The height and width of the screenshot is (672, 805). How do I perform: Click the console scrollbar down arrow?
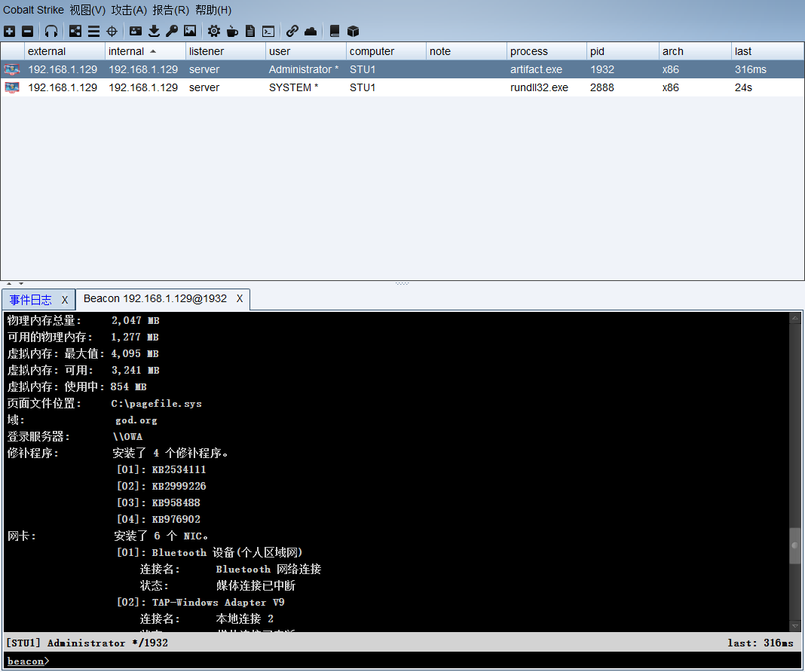coord(795,626)
